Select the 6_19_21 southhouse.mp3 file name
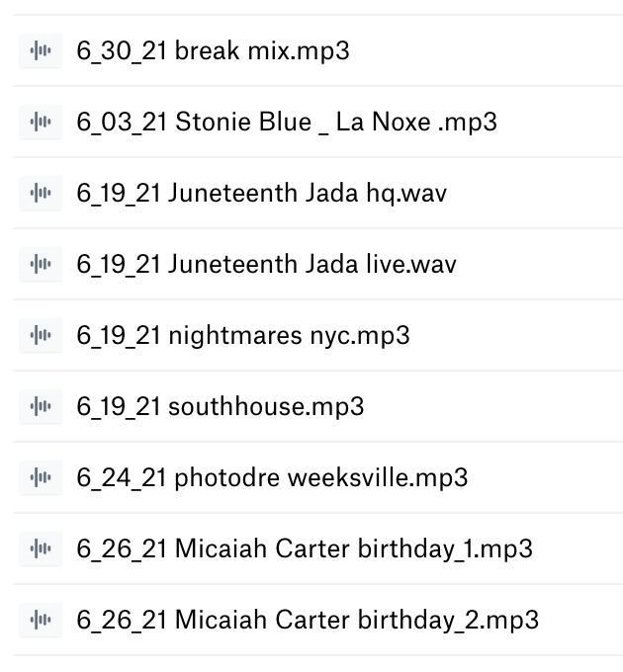The height and width of the screenshot is (672, 623). tap(220, 407)
